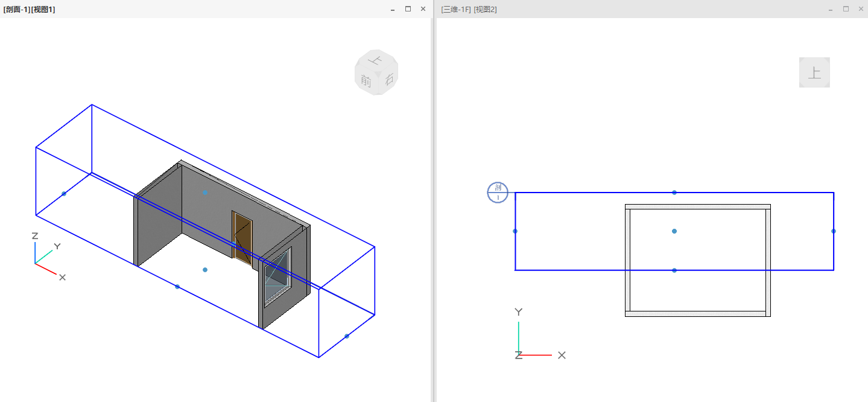Activate the [三维-1F] [视图2] window title
The width and height of the screenshot is (868, 402).
[469, 9]
